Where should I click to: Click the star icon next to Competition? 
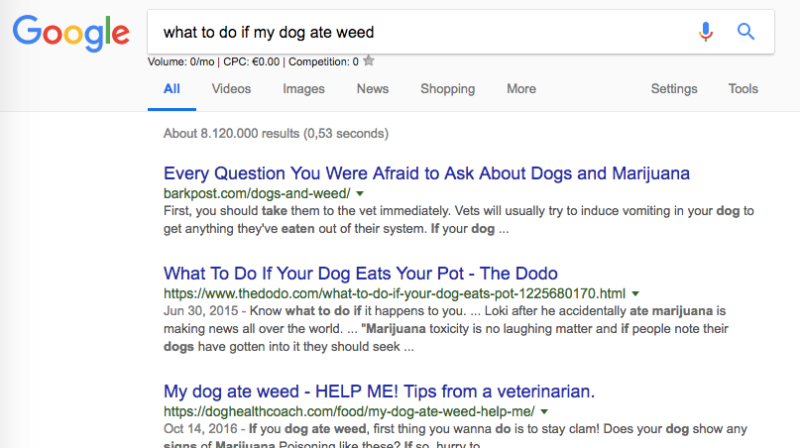click(369, 61)
